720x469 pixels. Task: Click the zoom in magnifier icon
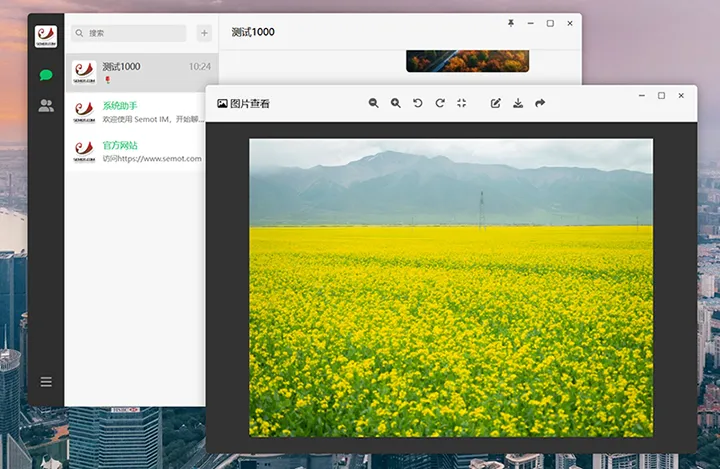(x=396, y=103)
